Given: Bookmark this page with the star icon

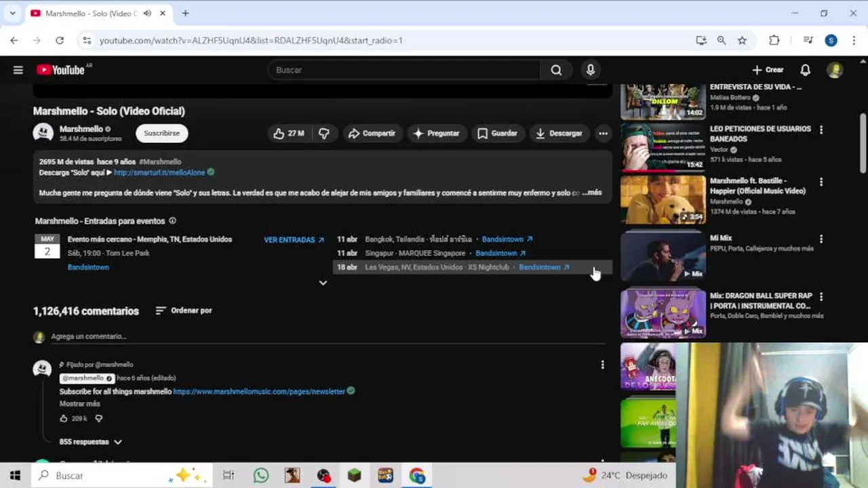Looking at the screenshot, I should click(x=742, y=41).
